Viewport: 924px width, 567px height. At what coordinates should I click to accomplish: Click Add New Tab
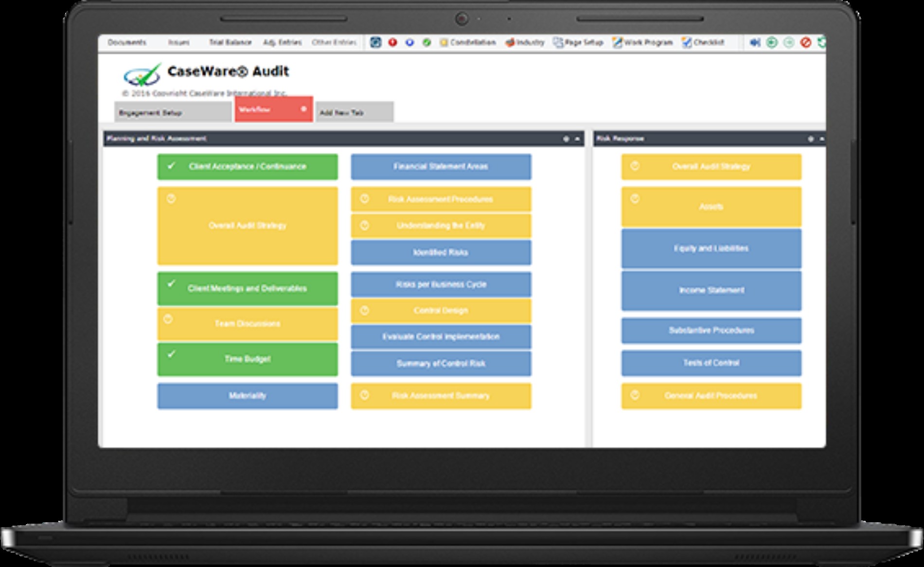355,112
